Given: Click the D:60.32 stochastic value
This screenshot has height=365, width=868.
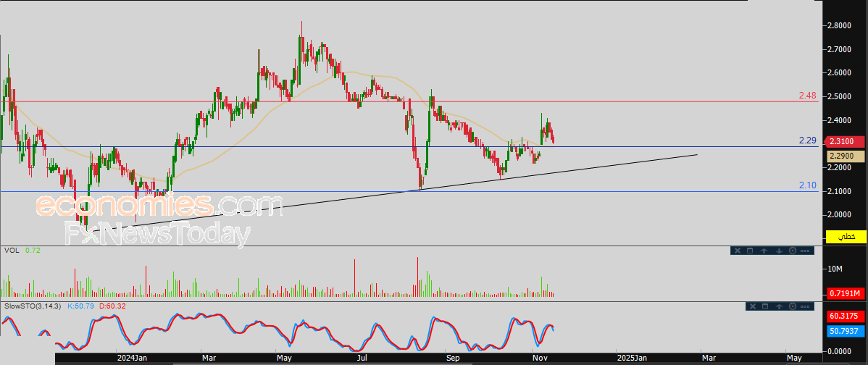Looking at the screenshot, I should [x=111, y=306].
